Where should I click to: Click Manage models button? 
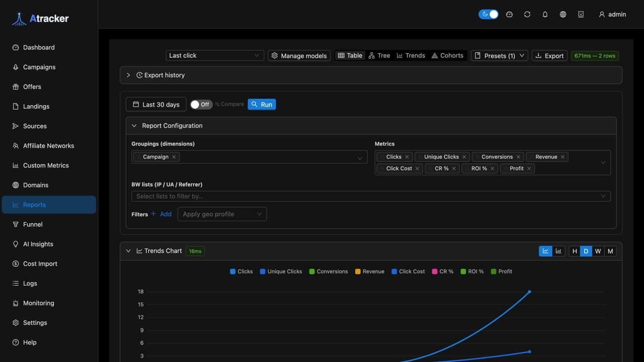click(x=299, y=55)
